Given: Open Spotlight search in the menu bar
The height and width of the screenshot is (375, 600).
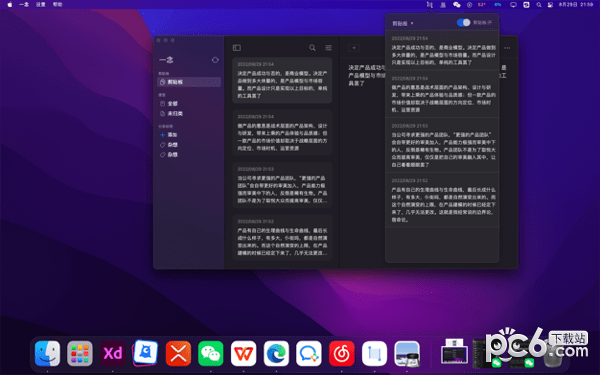Looking at the screenshot, I should coord(539,5).
